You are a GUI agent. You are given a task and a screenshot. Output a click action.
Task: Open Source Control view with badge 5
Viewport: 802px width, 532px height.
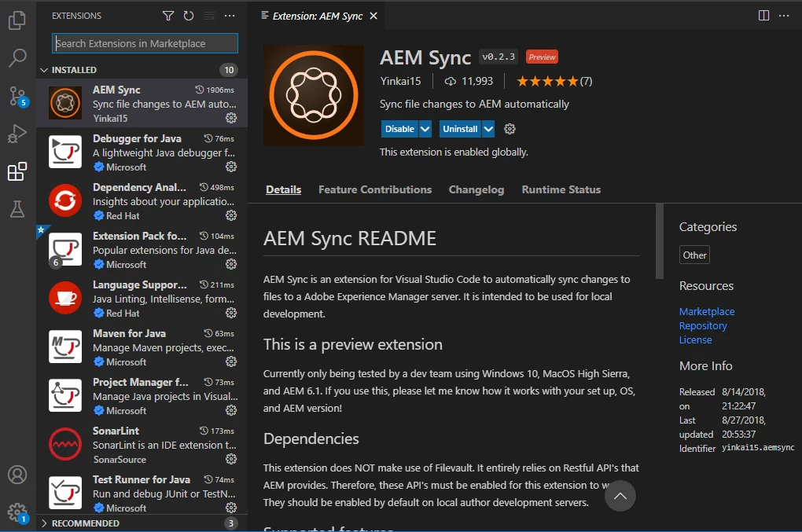18,96
